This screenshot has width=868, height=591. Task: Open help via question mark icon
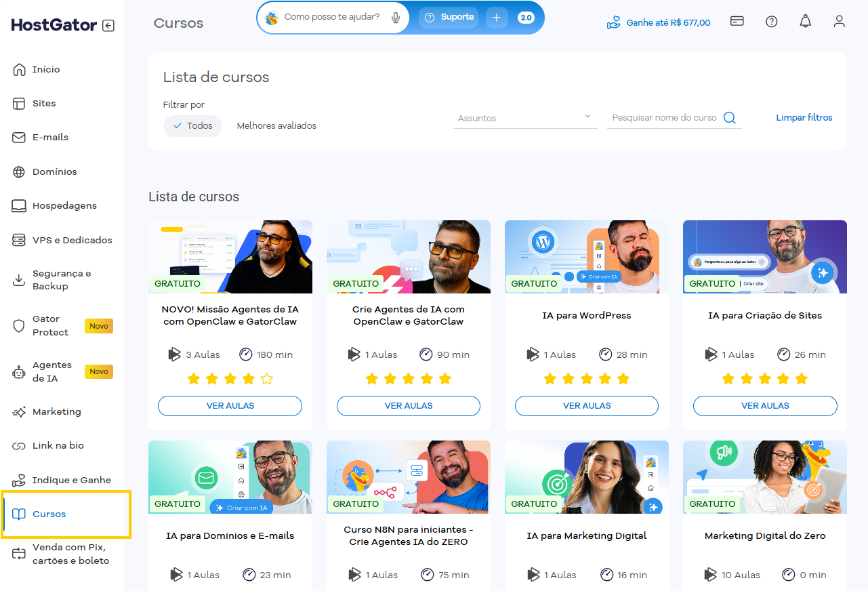tap(771, 21)
